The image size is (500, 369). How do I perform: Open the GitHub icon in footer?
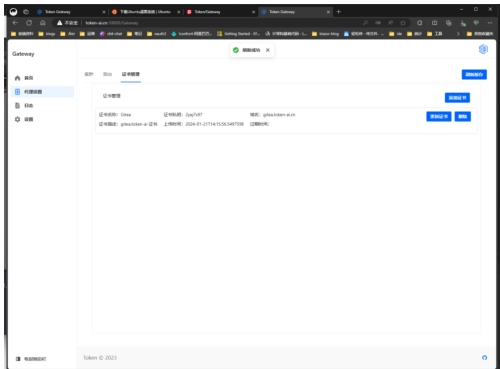[484, 358]
